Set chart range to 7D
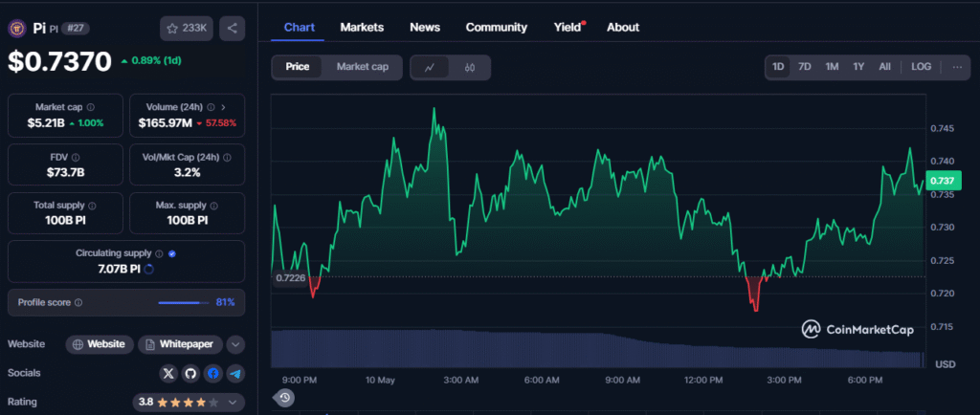This screenshot has width=980, height=415. [x=805, y=67]
